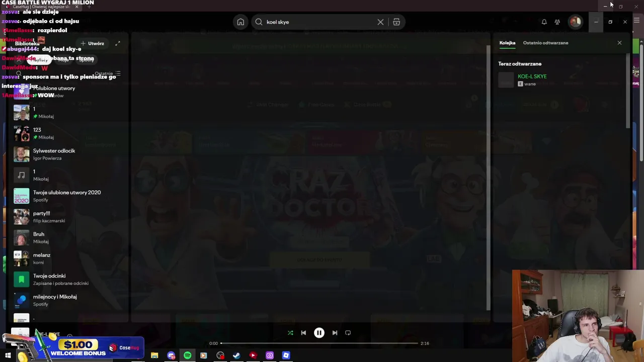Switch to Ostatnio odtwarzane tab
The height and width of the screenshot is (362, 644).
pos(545,43)
